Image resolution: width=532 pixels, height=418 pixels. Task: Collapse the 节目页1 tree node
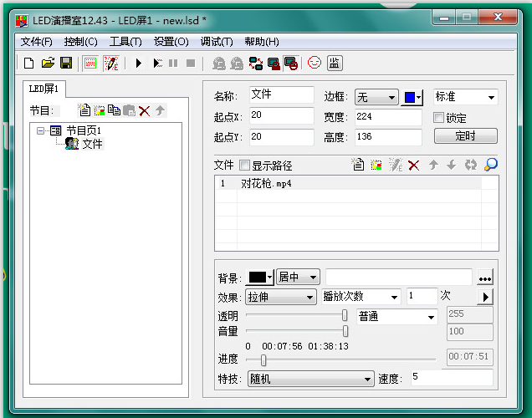[x=40, y=130]
